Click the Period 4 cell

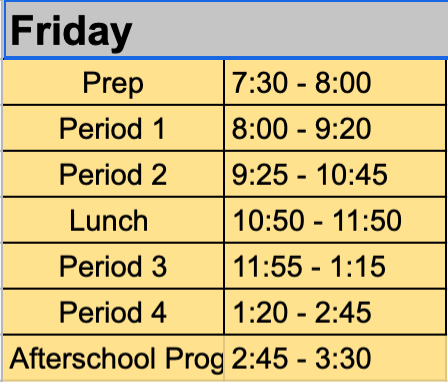[x=113, y=312]
